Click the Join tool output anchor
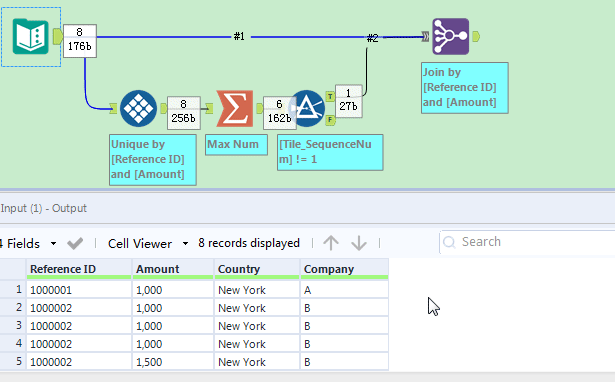The width and height of the screenshot is (615, 382). click(x=476, y=37)
